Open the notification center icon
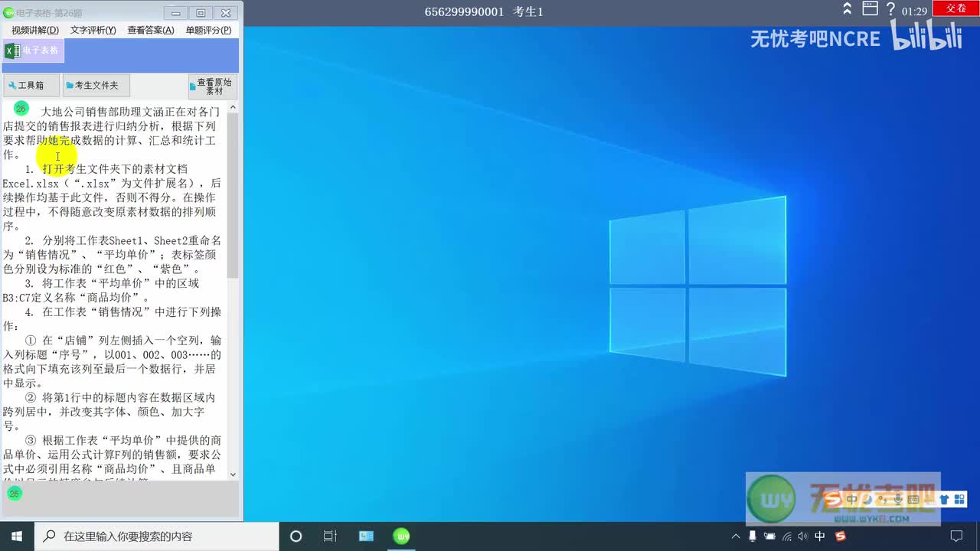The image size is (980, 551). coord(956,536)
